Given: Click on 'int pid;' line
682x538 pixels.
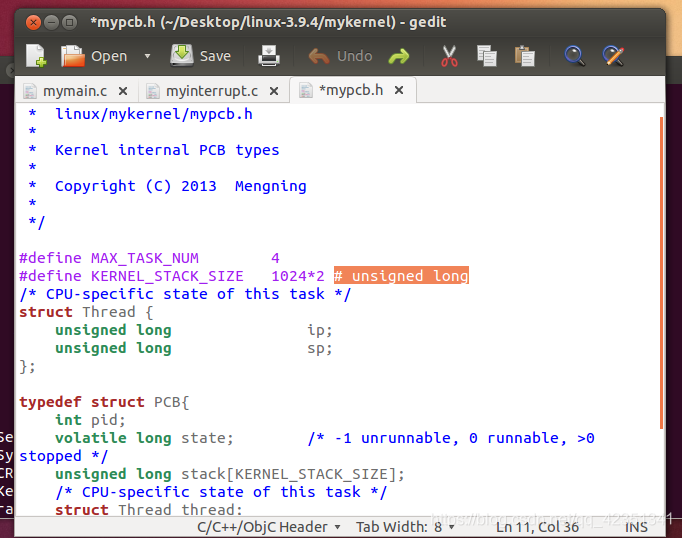Looking at the screenshot, I should (90, 420).
